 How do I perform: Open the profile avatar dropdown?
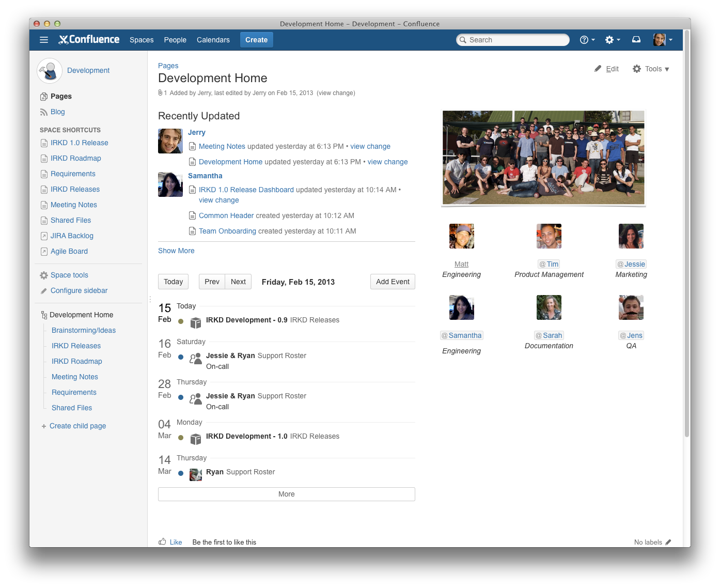(x=660, y=39)
